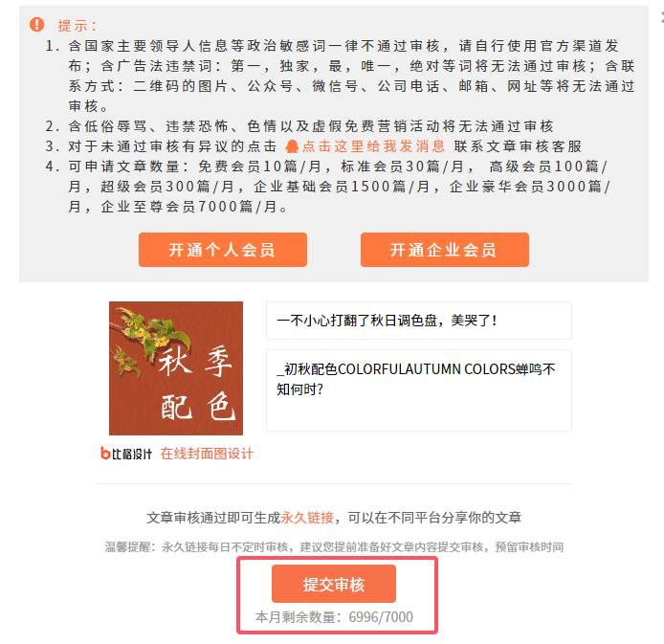Submit the article with 提交审核

pyautogui.click(x=334, y=584)
